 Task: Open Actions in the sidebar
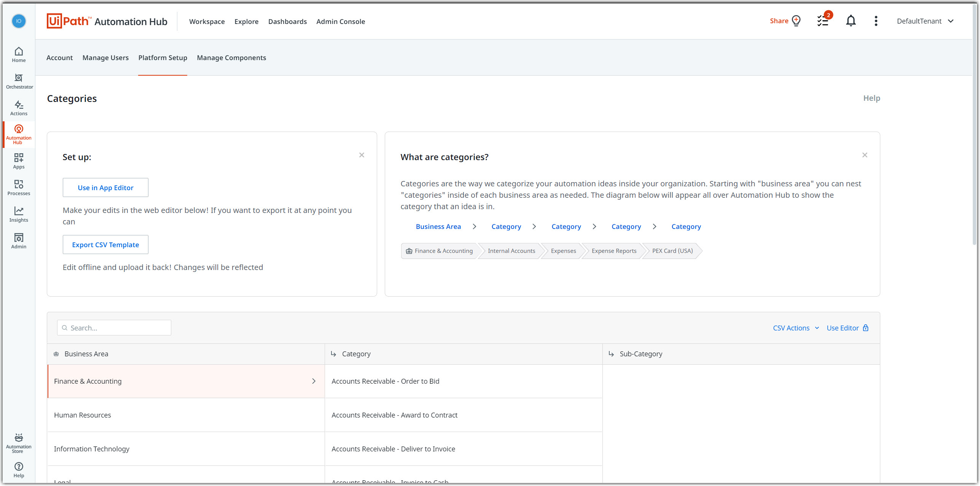(19, 108)
